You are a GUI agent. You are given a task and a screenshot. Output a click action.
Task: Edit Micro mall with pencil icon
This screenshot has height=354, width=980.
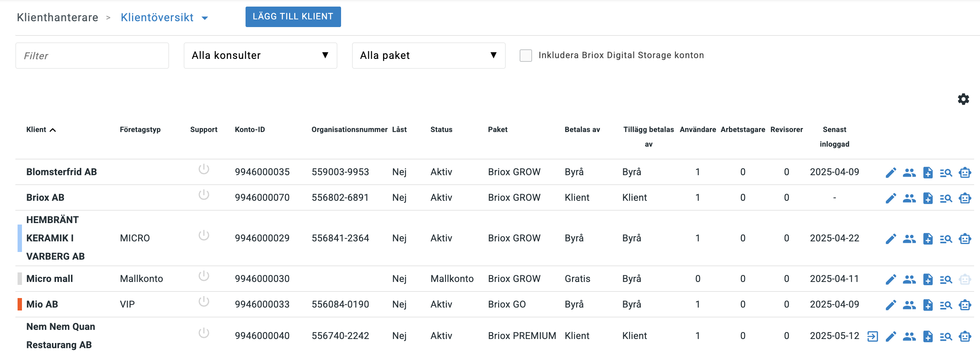(x=891, y=280)
